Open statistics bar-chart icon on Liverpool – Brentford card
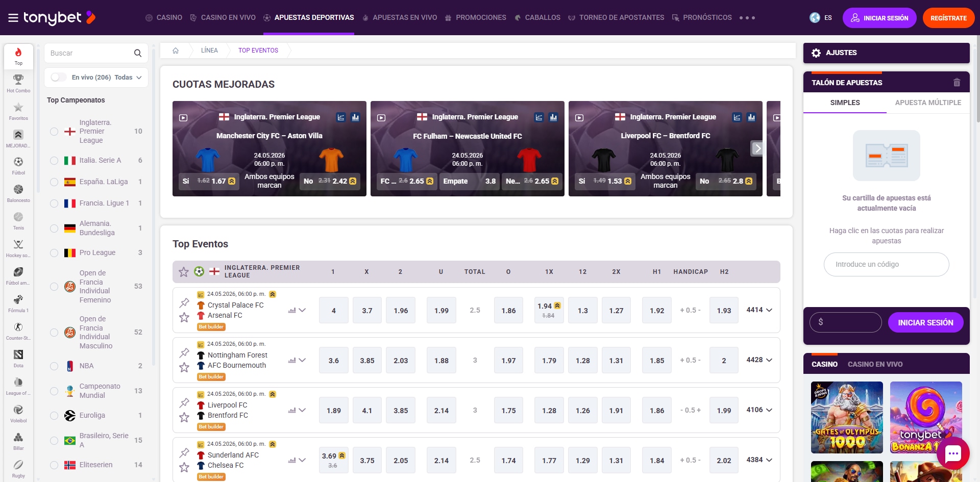The width and height of the screenshot is (980, 482). click(x=751, y=117)
